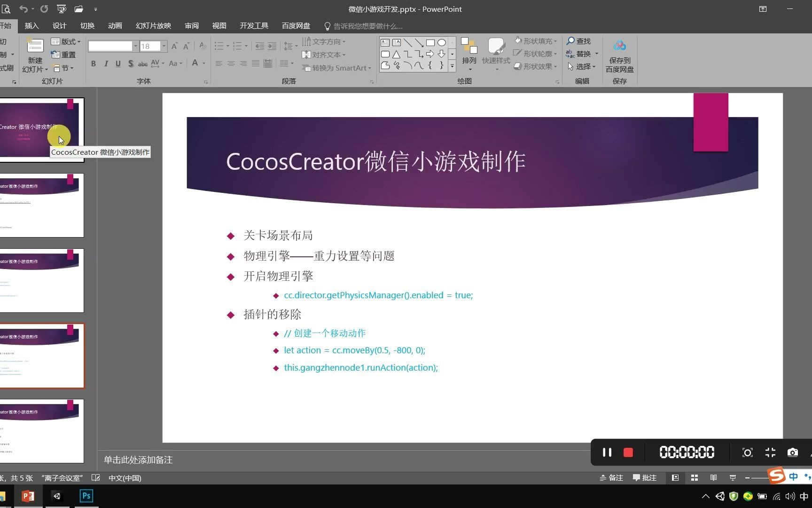This screenshot has height=508, width=812.
Task: Open the section (节) dropdown
Action: (63, 68)
